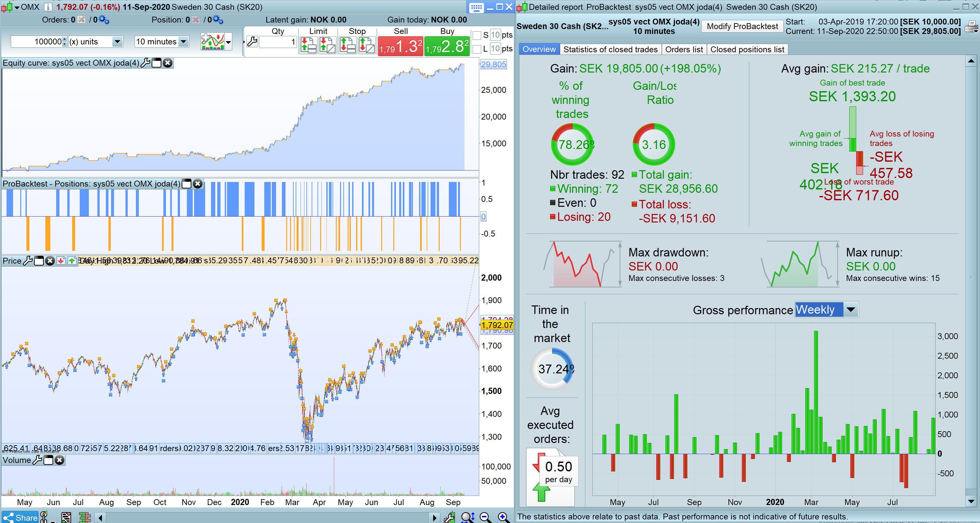Open the Orders list tab

684,49
